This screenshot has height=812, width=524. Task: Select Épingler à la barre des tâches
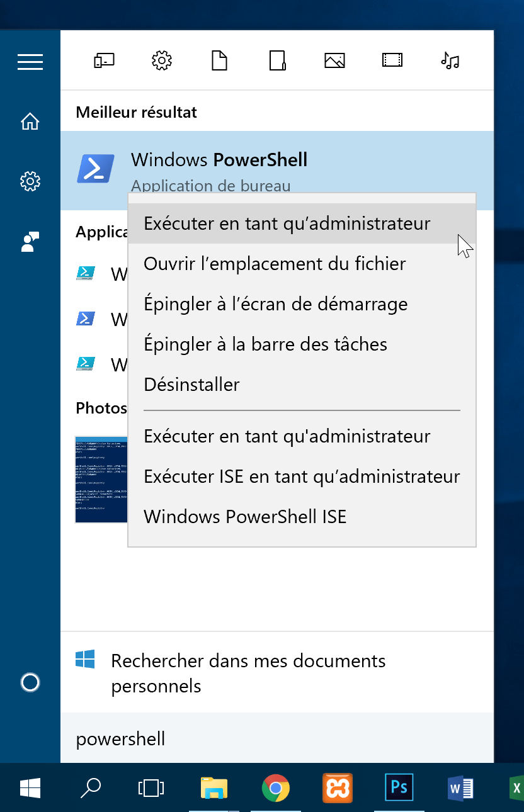coord(302,344)
